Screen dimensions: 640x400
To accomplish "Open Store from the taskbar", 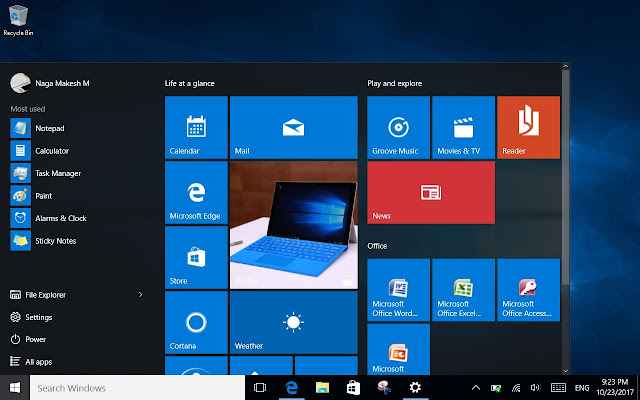I will 353,387.
